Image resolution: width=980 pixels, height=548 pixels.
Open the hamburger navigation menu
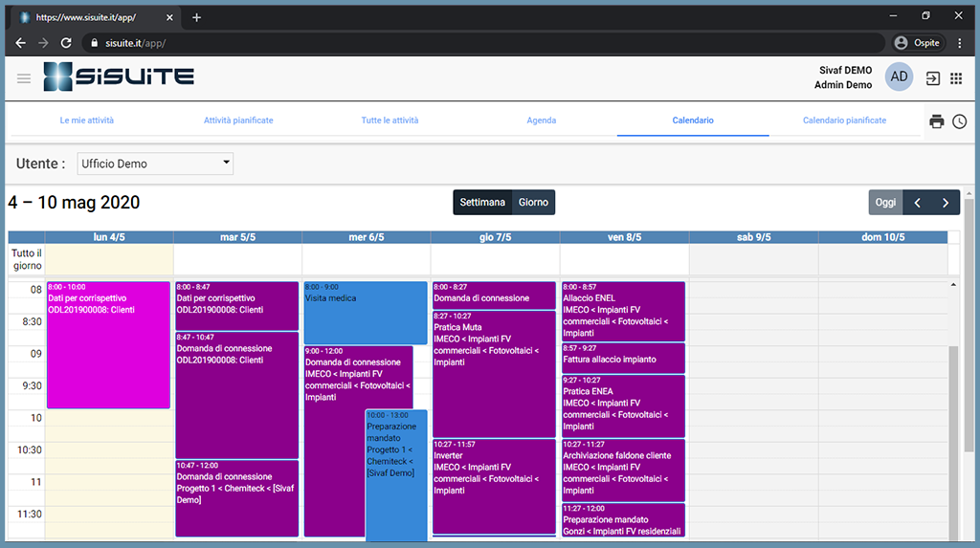click(x=24, y=78)
